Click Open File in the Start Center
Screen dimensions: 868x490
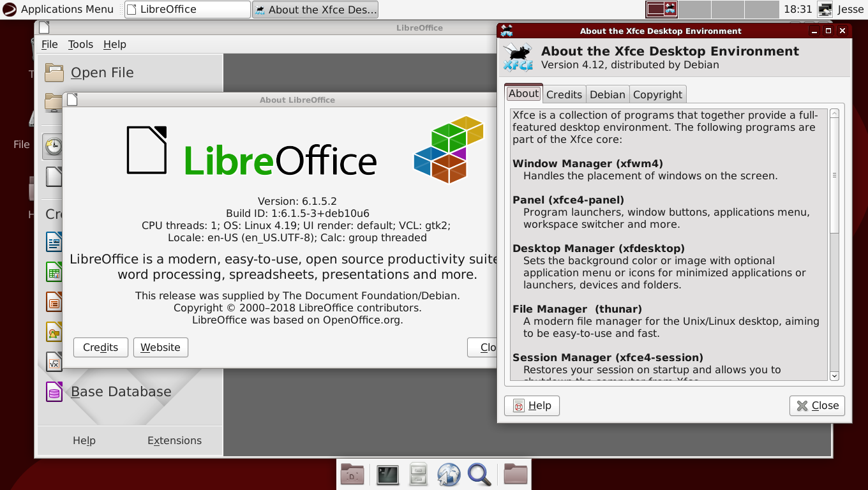click(x=102, y=73)
